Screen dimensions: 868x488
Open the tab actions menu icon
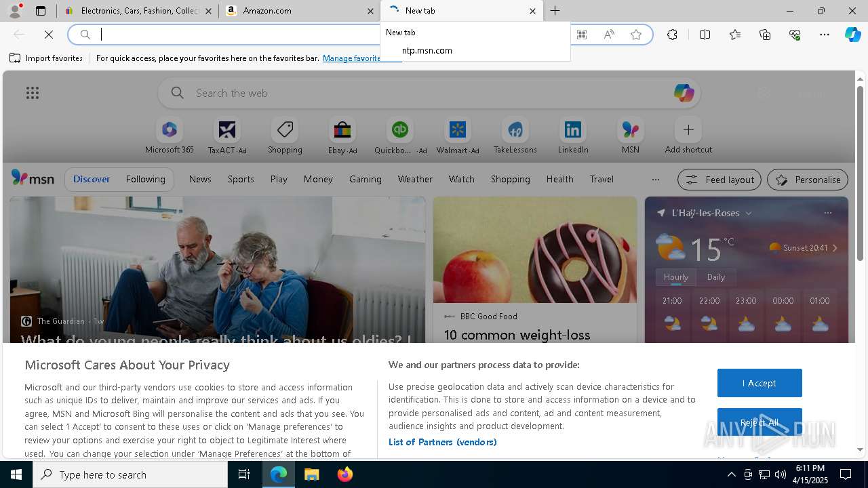41,11
